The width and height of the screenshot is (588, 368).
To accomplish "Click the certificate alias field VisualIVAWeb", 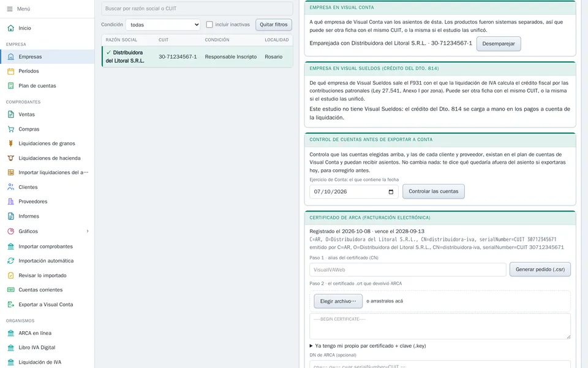I will coord(408,270).
